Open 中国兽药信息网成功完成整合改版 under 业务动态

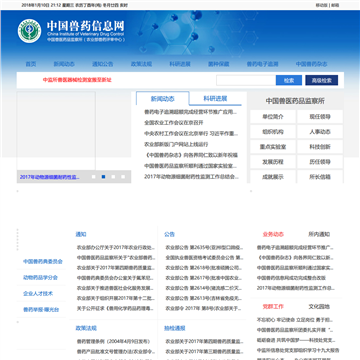tap(291, 278)
